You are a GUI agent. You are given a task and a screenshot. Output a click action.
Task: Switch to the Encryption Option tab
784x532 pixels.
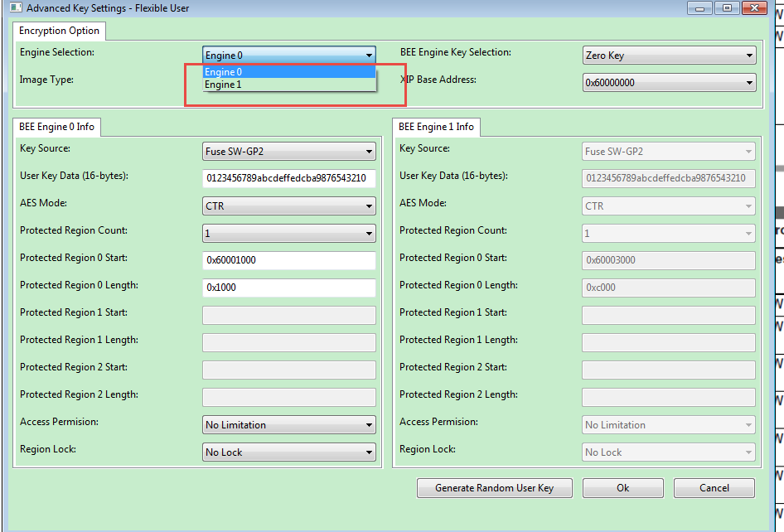[59, 31]
